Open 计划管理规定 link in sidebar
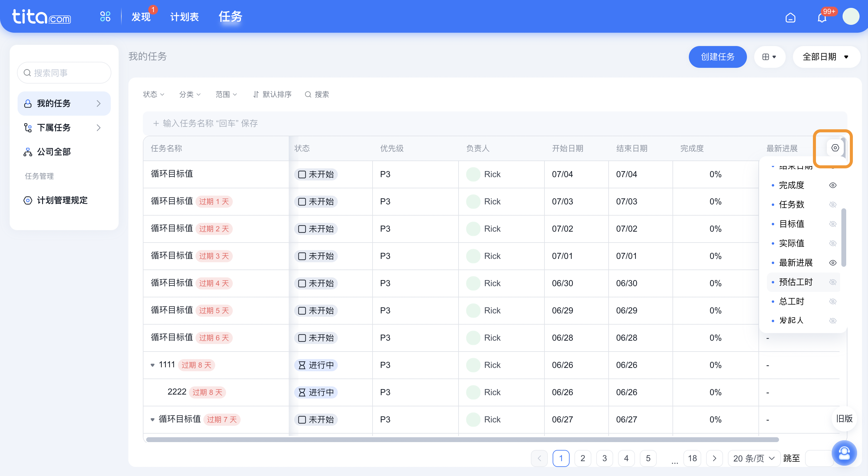868x476 pixels. coord(62,200)
